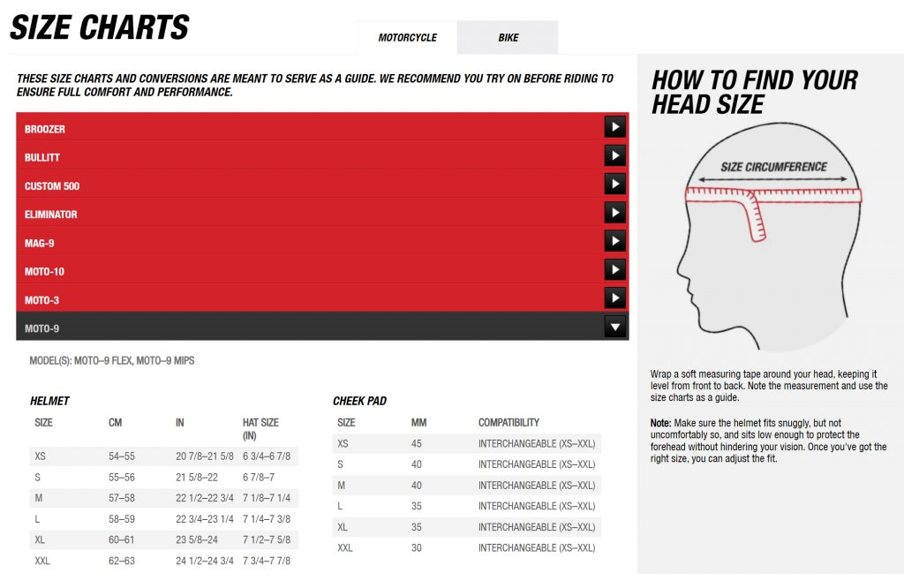This screenshot has height=588, width=904.
Task: Click the guide disclaimer about trying on before riding
Action: pos(315,86)
